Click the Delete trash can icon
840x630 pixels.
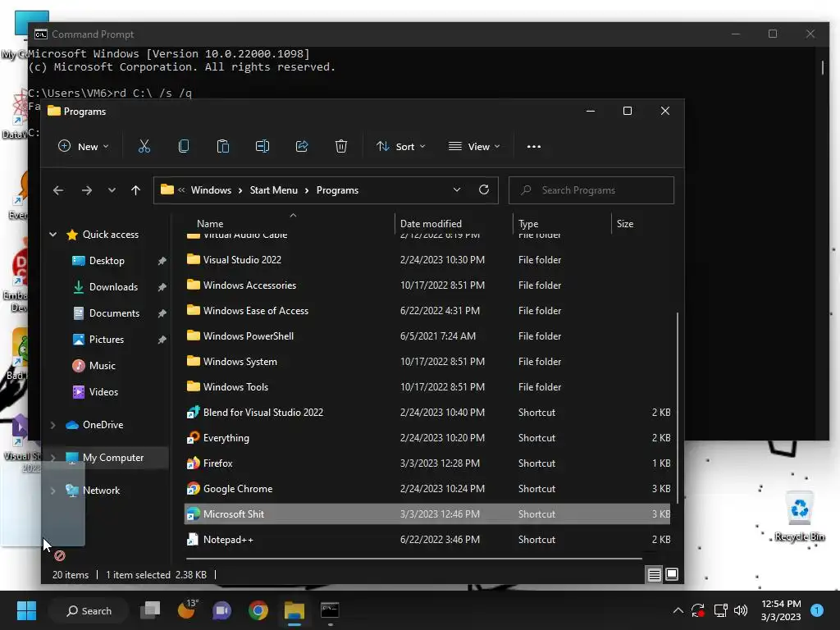pos(341,146)
